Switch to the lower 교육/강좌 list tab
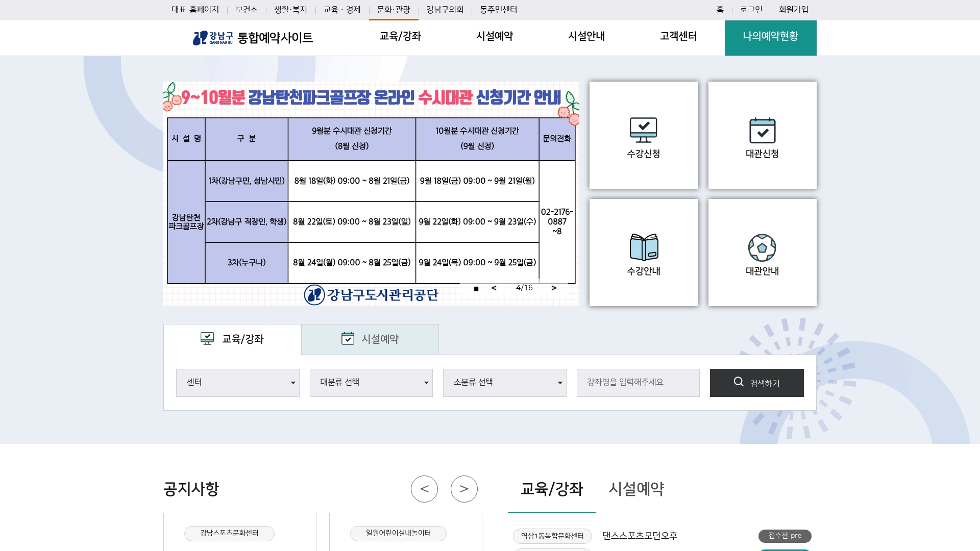 [x=552, y=489]
